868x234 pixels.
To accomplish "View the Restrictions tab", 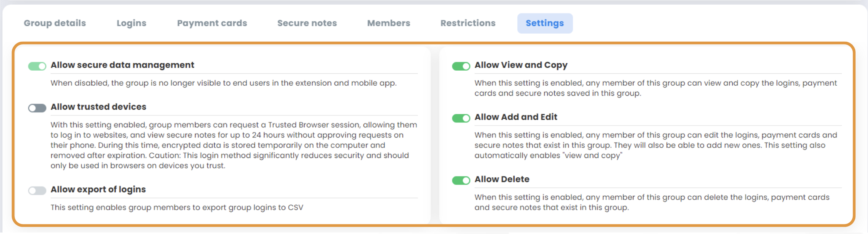I will tap(468, 23).
